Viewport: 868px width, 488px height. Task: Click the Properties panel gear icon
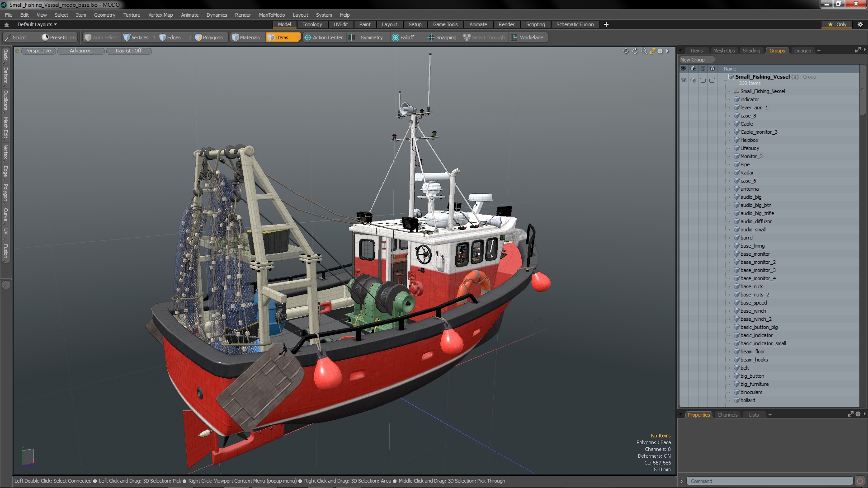pos(858,414)
